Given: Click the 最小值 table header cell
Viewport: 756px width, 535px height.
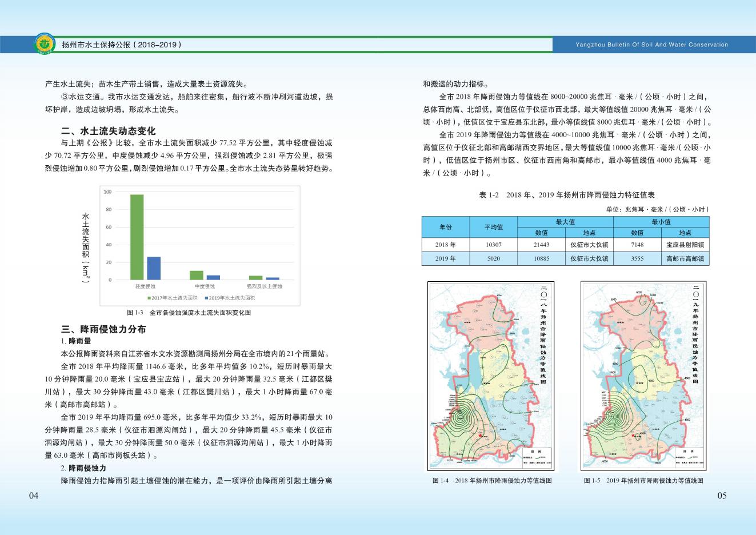Looking at the screenshot, I should (661, 222).
